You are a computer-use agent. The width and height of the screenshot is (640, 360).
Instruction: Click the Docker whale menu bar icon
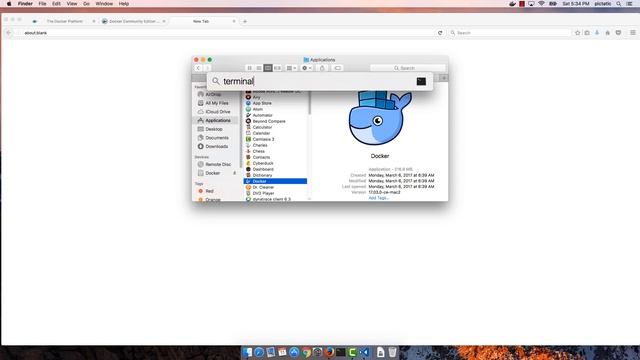(x=512, y=4)
